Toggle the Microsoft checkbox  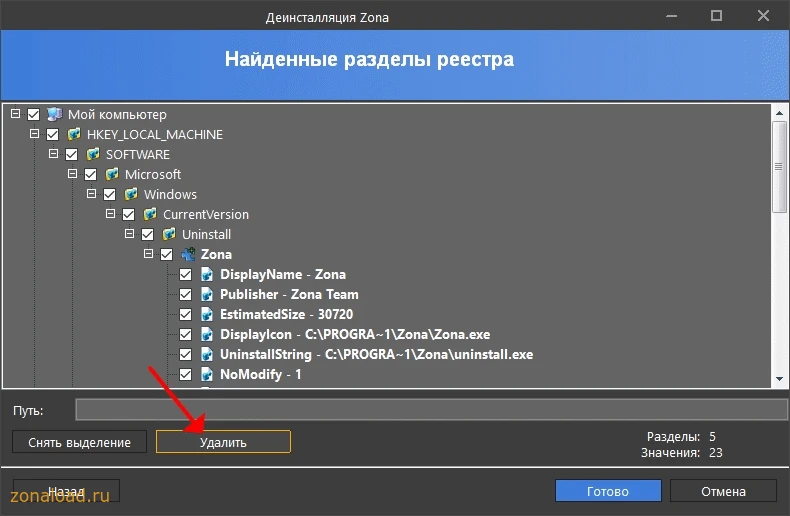[x=90, y=174]
